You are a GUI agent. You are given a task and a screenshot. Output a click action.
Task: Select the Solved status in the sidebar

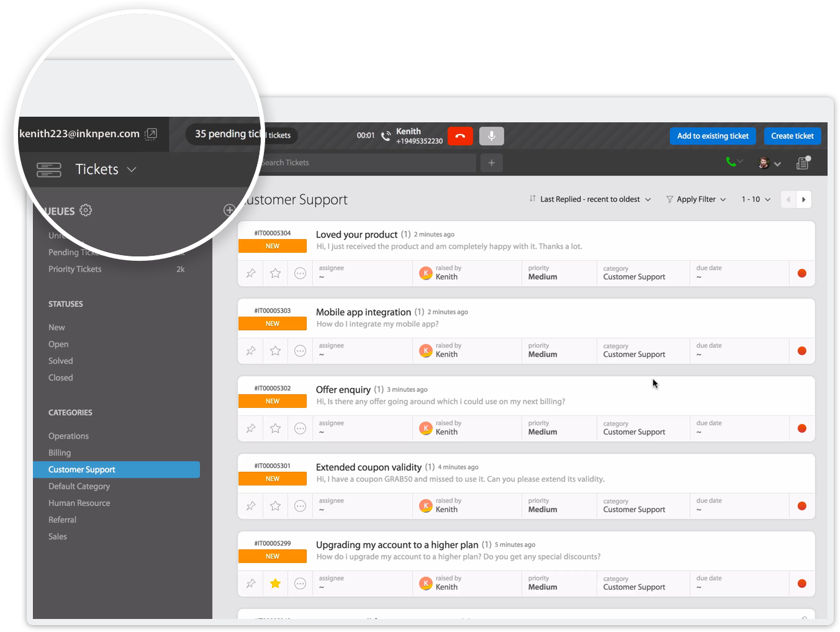point(61,361)
